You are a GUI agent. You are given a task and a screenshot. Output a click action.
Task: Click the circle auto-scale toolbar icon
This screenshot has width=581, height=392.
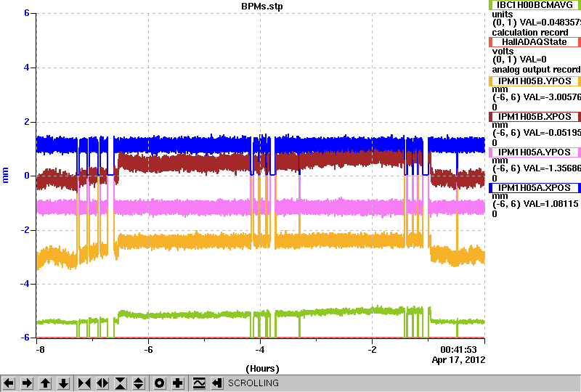click(160, 383)
